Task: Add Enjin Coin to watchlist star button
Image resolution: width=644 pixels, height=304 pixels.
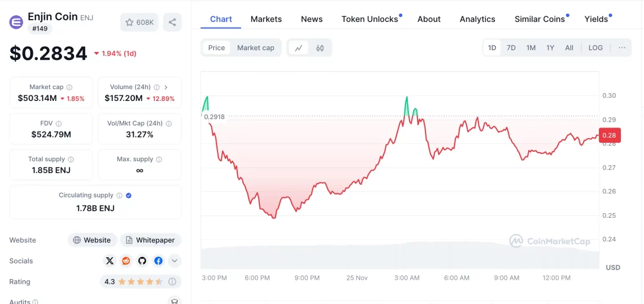Action: [140, 22]
